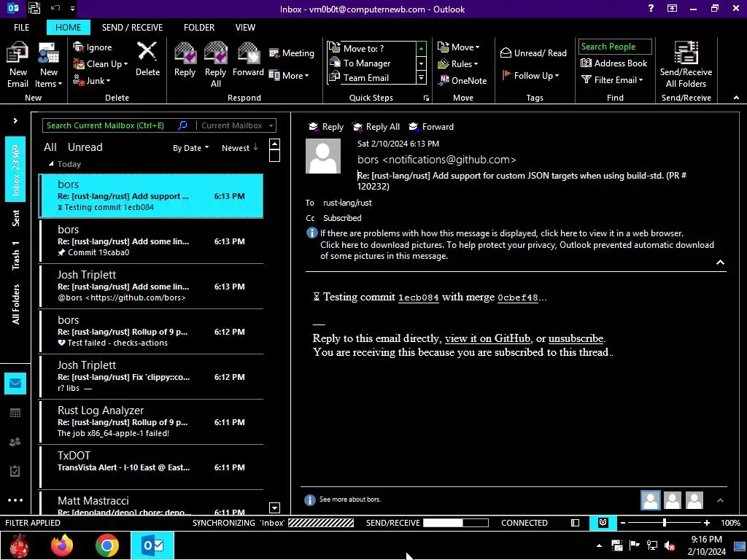Screen dimensions: 747x560
Task: Open the merge 0cbef48 link
Action: point(518,297)
